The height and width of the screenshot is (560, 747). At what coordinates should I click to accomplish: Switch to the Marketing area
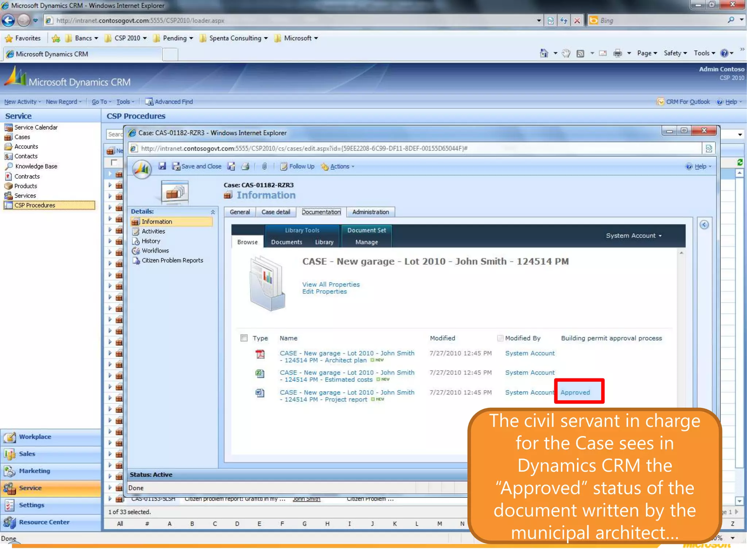(50, 471)
